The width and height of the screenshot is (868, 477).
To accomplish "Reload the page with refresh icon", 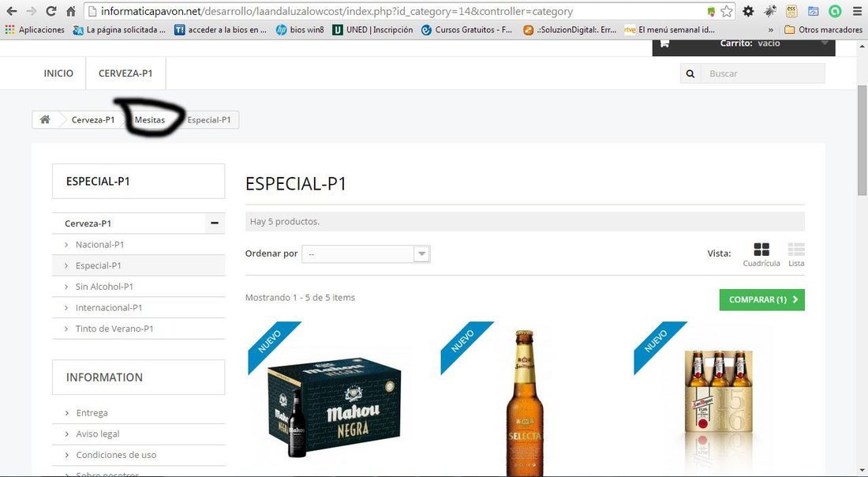I will [51, 11].
